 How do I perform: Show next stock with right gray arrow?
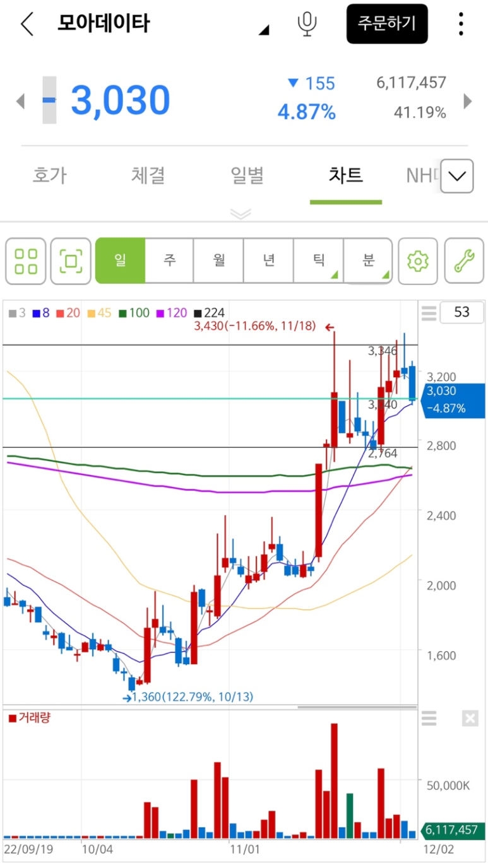tap(468, 101)
